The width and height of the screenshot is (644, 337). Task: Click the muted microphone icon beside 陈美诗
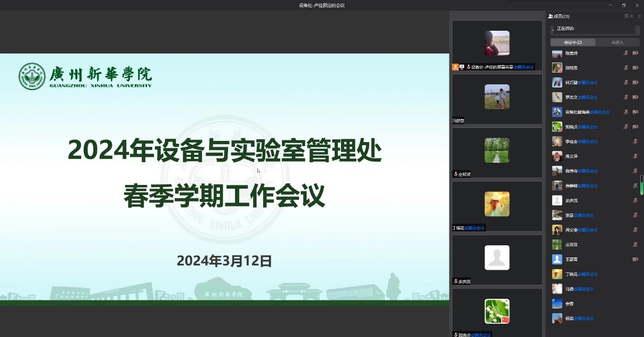tap(626, 53)
